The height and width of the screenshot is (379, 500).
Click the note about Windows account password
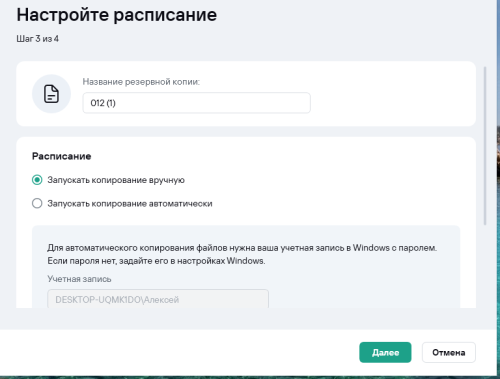242,254
